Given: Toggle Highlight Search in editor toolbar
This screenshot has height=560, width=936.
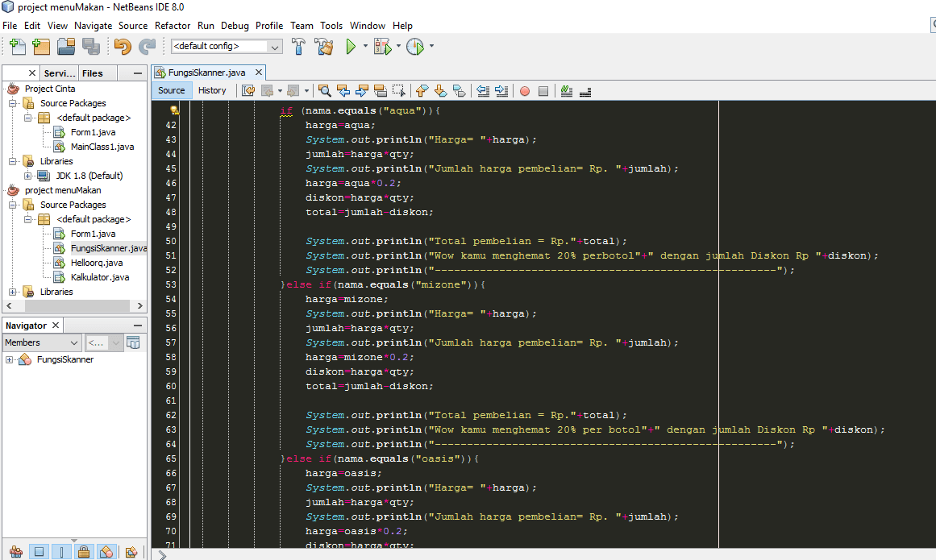Looking at the screenshot, I should [x=381, y=91].
